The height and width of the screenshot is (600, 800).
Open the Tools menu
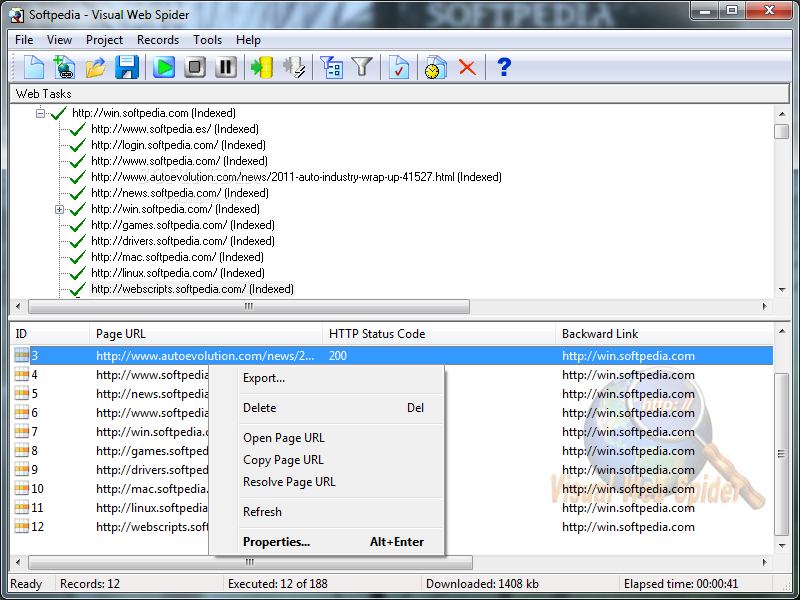click(x=207, y=40)
